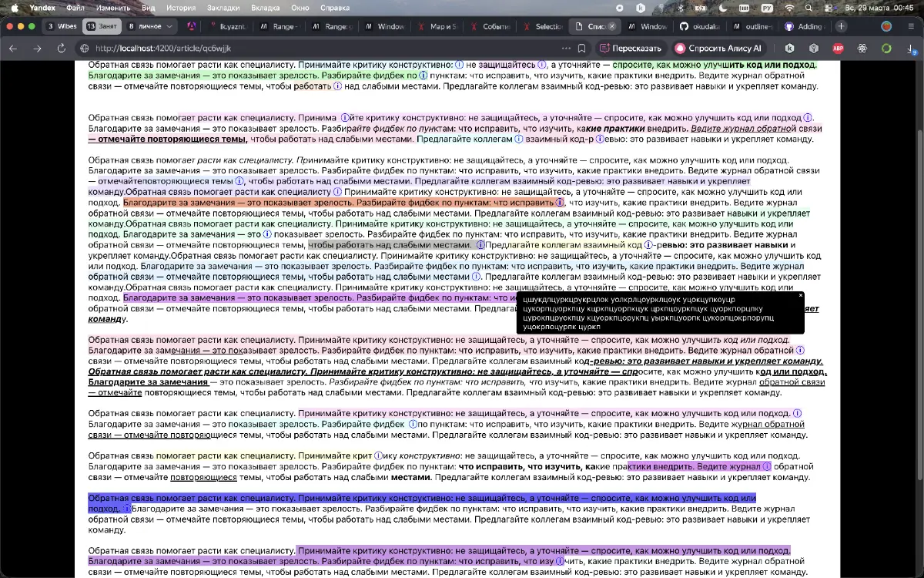Click info icon right after first 'конструктивно:' at top
Viewport: 924px width, 578px height.
[x=459, y=66]
